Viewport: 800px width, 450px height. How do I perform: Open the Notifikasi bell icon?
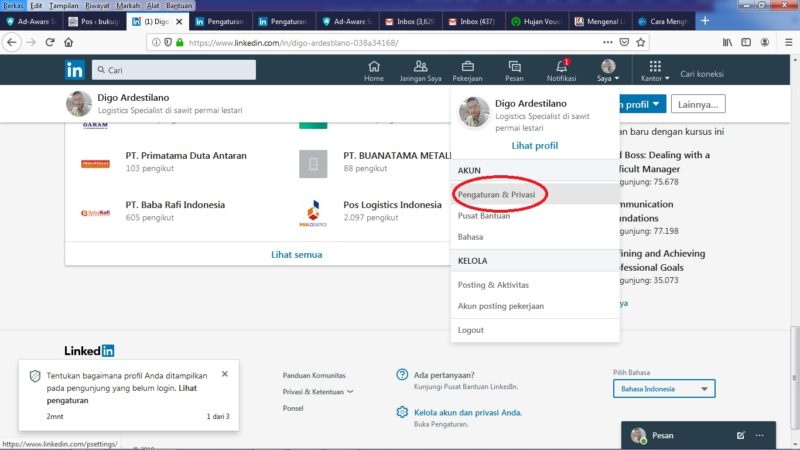pos(561,71)
